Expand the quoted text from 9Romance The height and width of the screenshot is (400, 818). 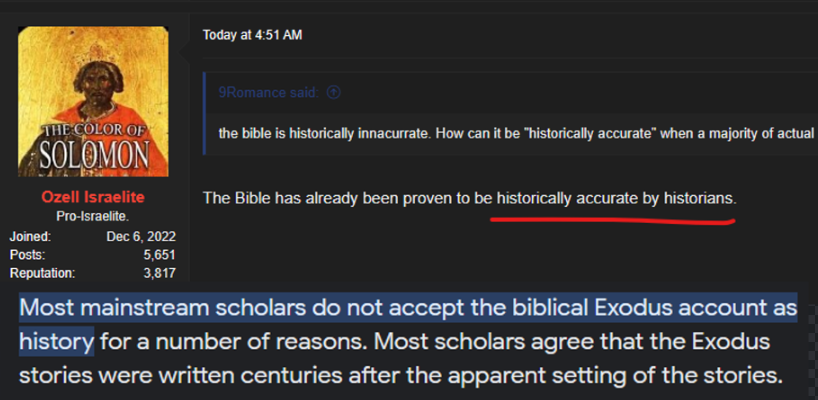tap(518, 134)
